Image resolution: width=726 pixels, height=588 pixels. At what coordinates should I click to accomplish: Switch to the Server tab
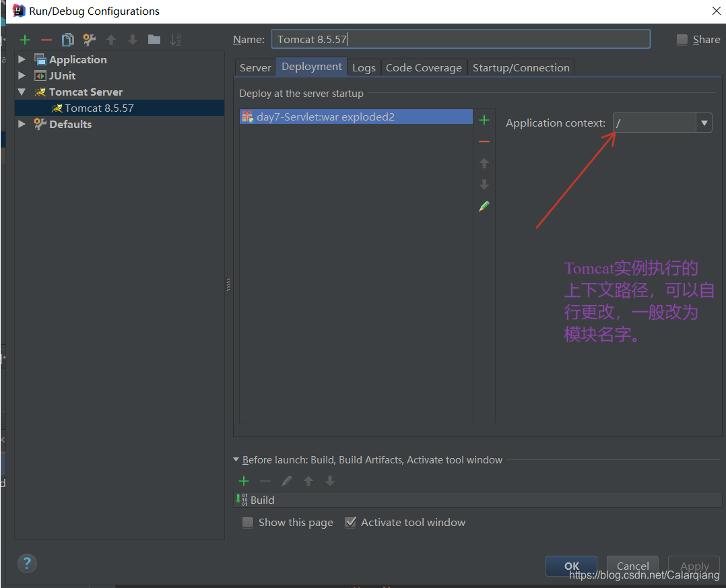click(x=255, y=67)
